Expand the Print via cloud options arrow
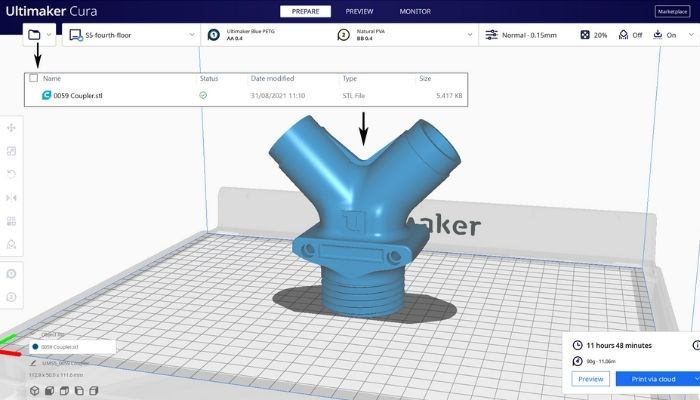 tap(696, 379)
